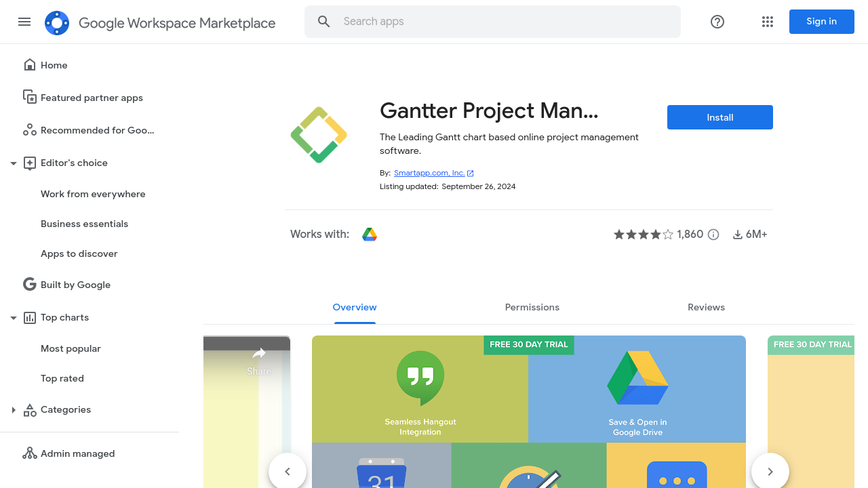This screenshot has height=488, width=868.
Task: Click the Home icon in sidebar
Action: point(30,65)
